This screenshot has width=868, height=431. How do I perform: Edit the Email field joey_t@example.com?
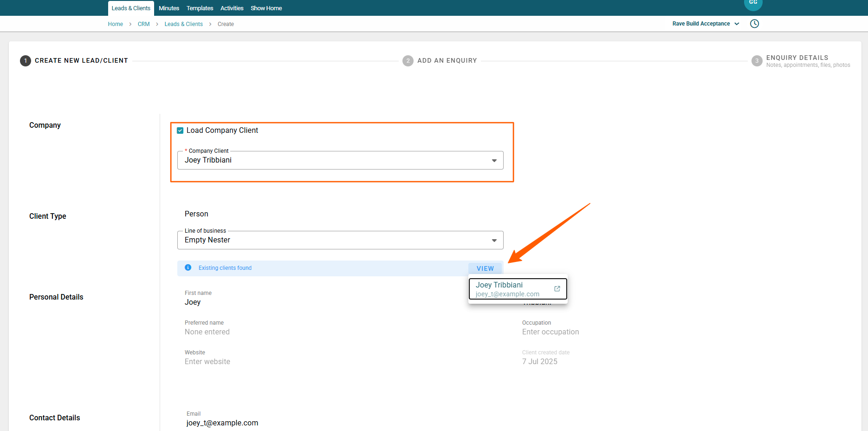point(222,423)
